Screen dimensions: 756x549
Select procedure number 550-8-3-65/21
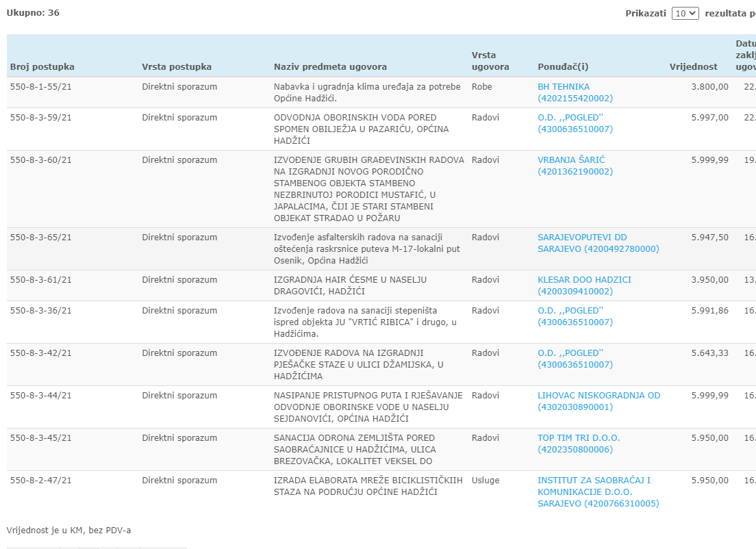click(x=40, y=237)
